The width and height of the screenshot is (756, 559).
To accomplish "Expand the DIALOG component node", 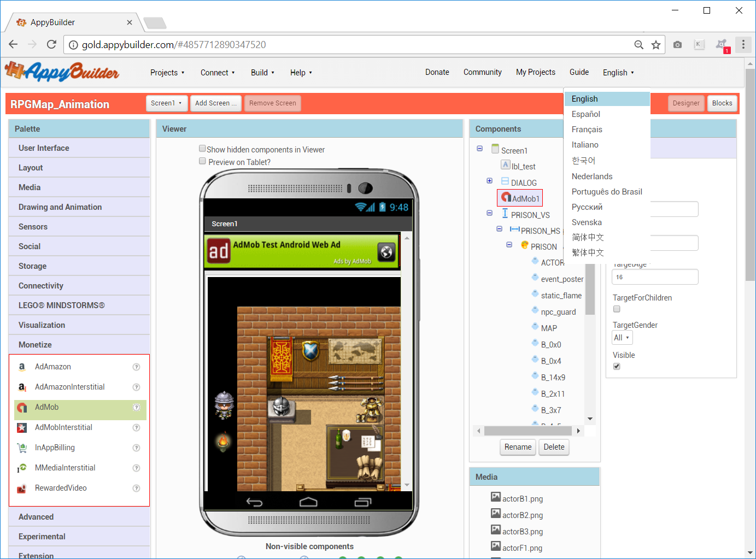I will (489, 180).
